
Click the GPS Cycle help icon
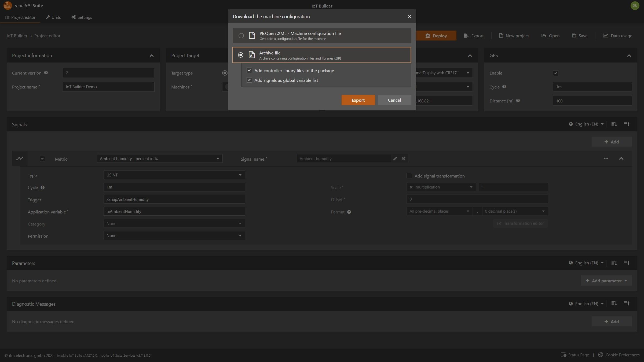click(x=504, y=87)
